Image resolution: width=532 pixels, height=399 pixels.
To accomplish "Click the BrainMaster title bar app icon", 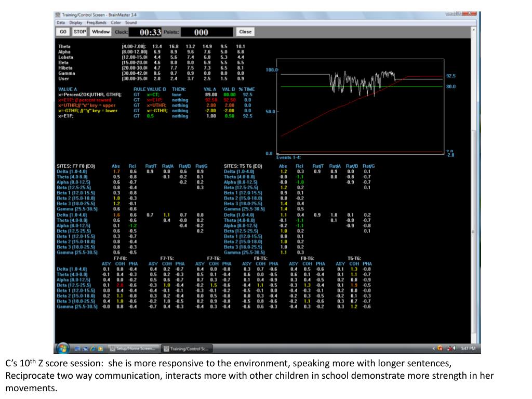I will pyautogui.click(x=58, y=15).
